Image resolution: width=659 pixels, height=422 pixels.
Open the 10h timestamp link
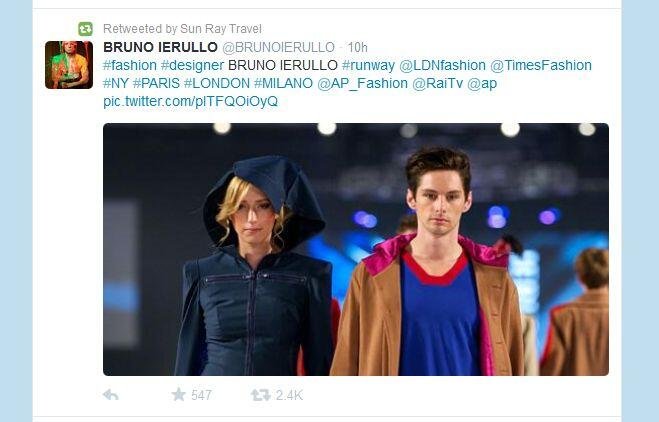point(358,47)
